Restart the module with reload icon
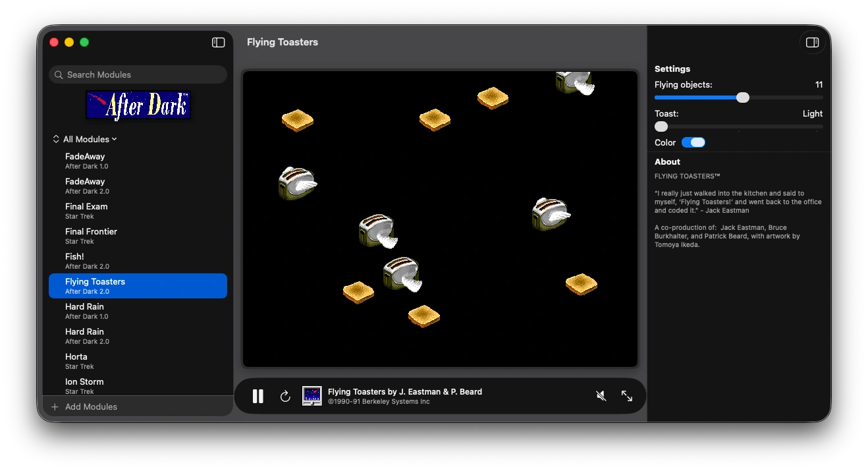 [285, 396]
